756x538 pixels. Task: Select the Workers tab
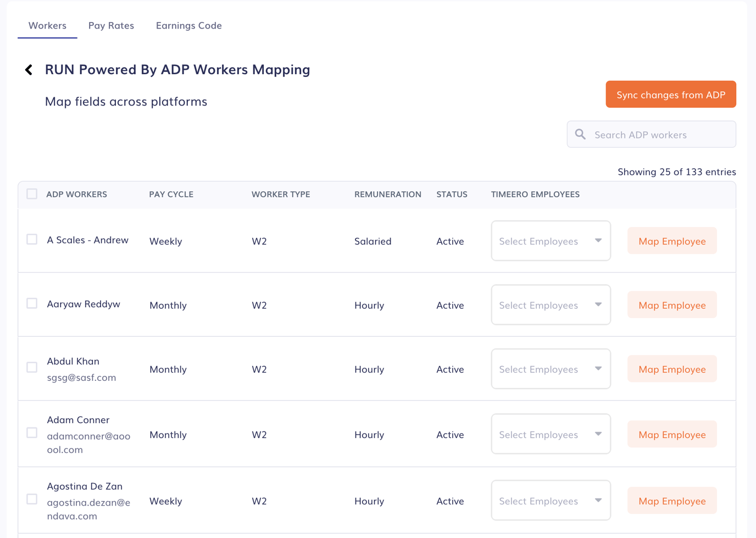pos(47,26)
